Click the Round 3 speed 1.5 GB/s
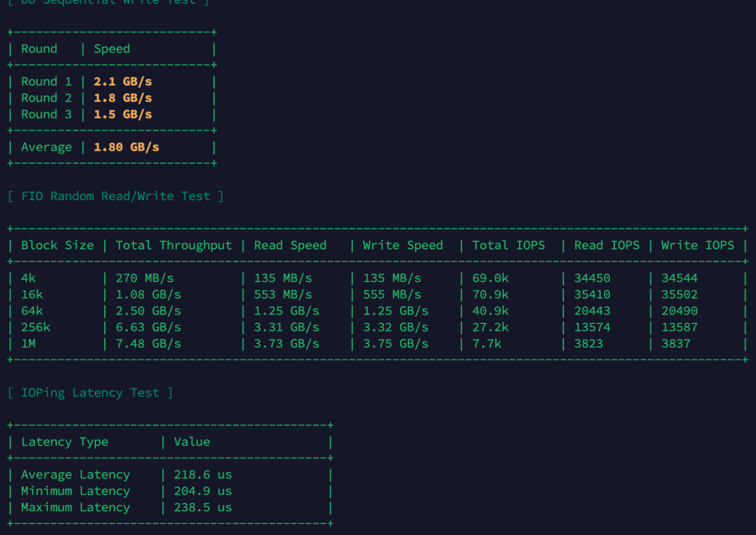The height and width of the screenshot is (535, 756). pyautogui.click(x=123, y=114)
